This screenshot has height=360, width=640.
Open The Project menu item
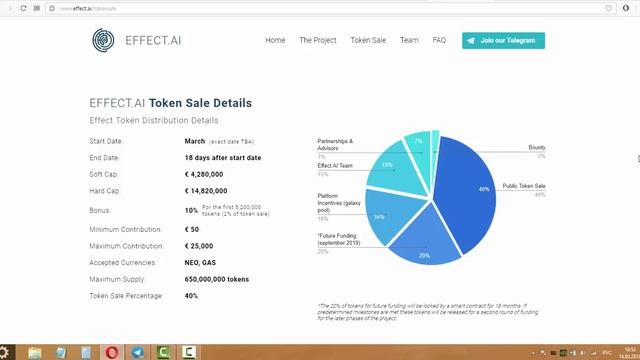tap(318, 40)
